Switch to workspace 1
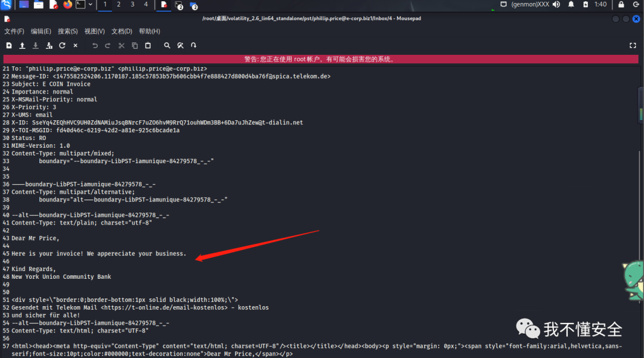This screenshot has height=358, width=644. pyautogui.click(x=105, y=5)
